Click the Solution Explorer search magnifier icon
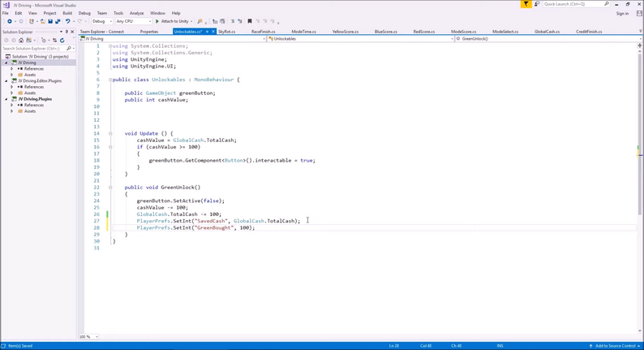644x350 pixels. (x=69, y=49)
